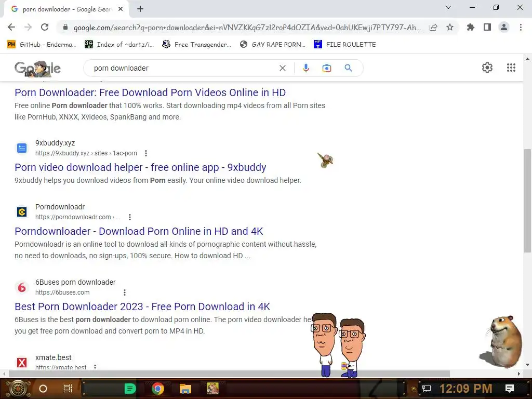
Task: Open the '9xbuddy' video download helper link
Action: (x=140, y=167)
